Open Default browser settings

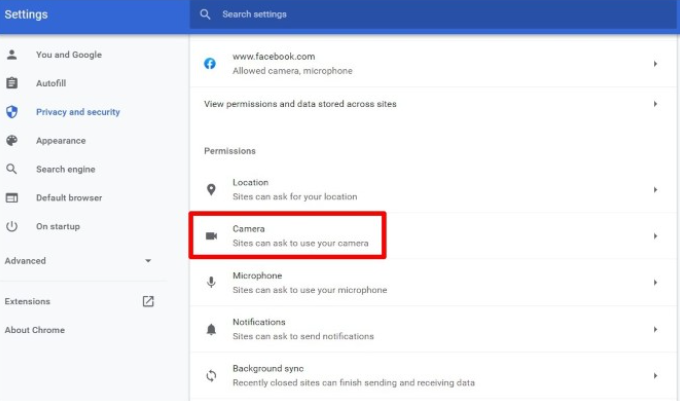point(69,198)
